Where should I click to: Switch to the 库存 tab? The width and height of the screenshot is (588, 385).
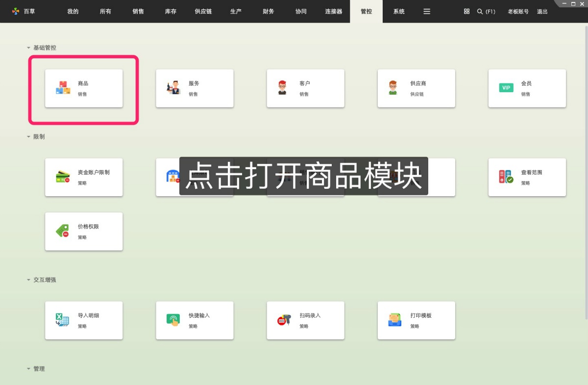tap(171, 11)
